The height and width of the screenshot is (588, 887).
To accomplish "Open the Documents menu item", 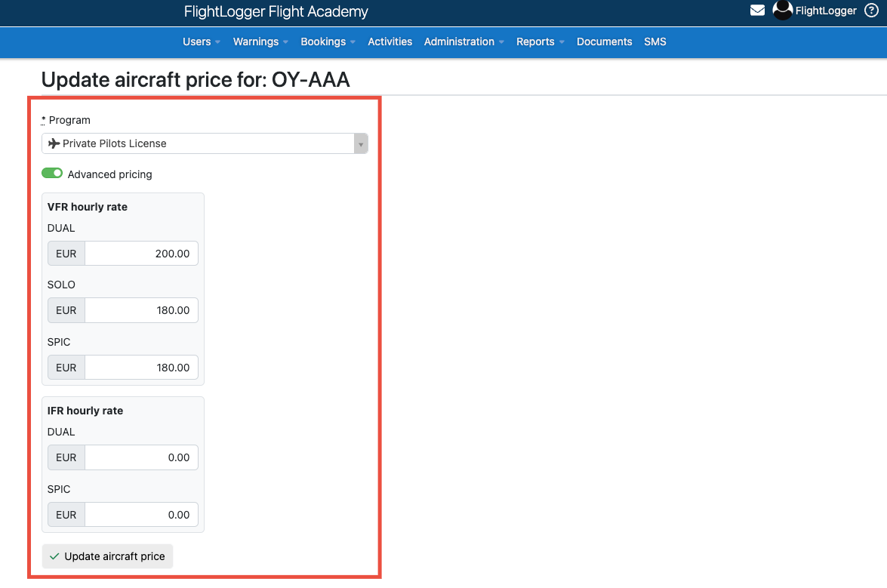I will pos(604,42).
